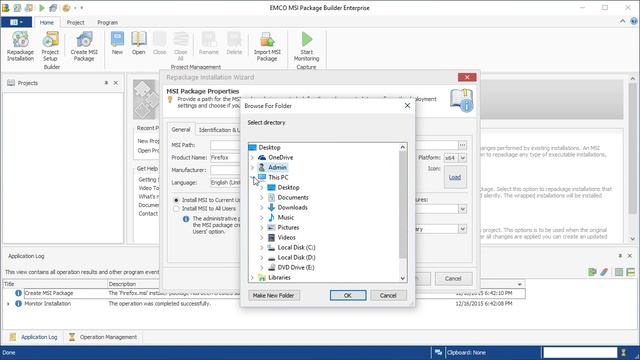The image size is (640, 360).
Task: Click the Title column header in the log
Action: (x=55, y=284)
